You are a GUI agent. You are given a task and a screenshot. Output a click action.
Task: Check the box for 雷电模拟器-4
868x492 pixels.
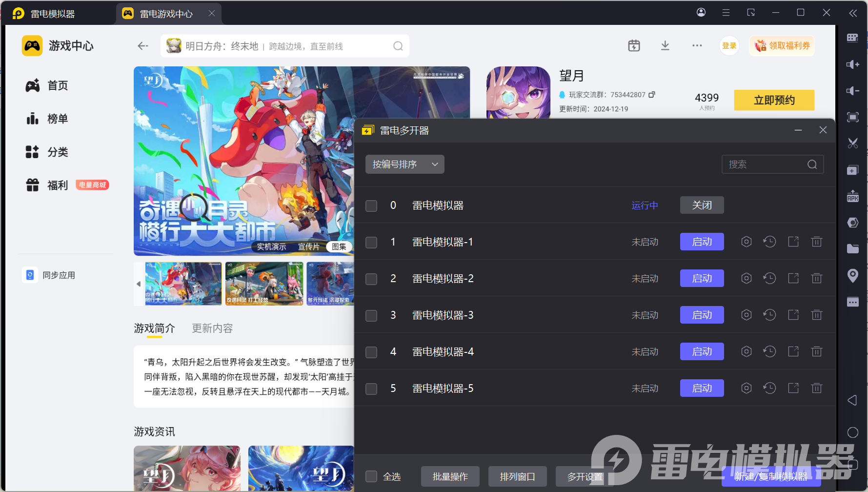point(371,352)
